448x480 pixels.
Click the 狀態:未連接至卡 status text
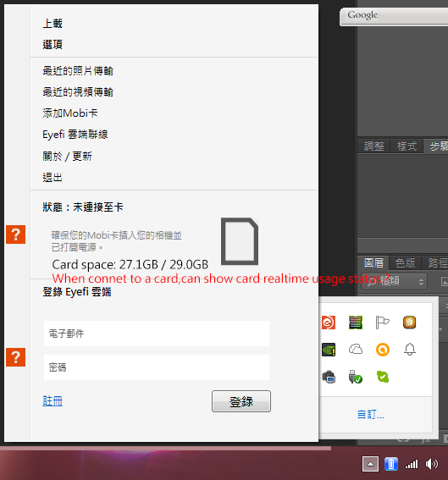pyautogui.click(x=83, y=207)
